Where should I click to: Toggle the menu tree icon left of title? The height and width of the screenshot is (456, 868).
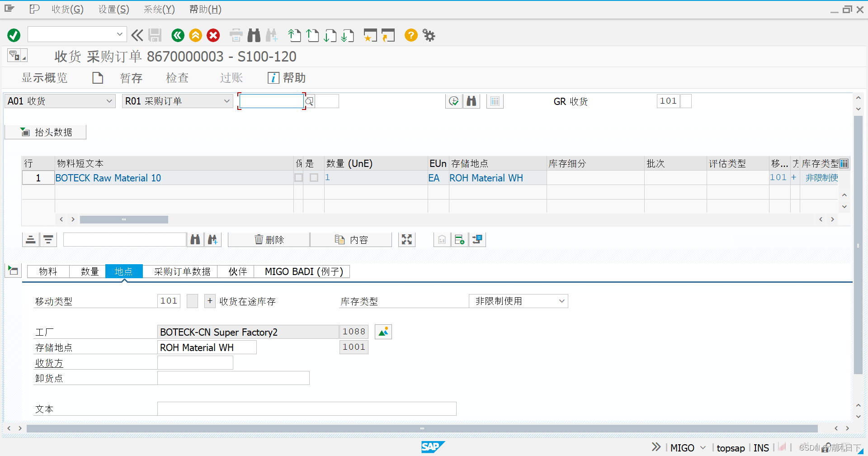[17, 56]
